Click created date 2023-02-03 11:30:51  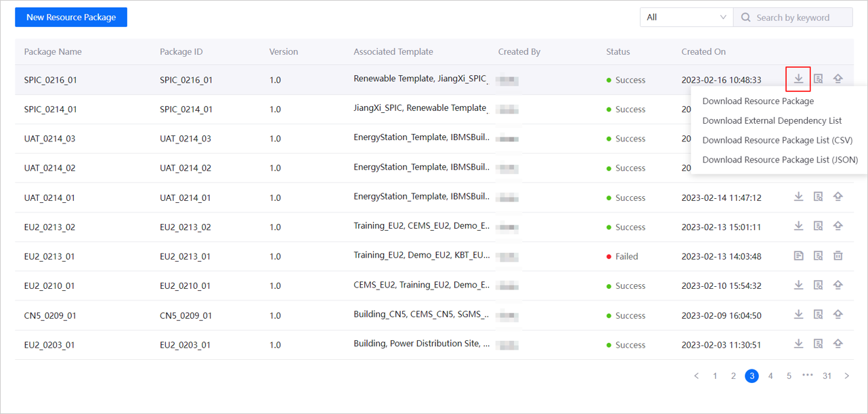pyautogui.click(x=721, y=344)
